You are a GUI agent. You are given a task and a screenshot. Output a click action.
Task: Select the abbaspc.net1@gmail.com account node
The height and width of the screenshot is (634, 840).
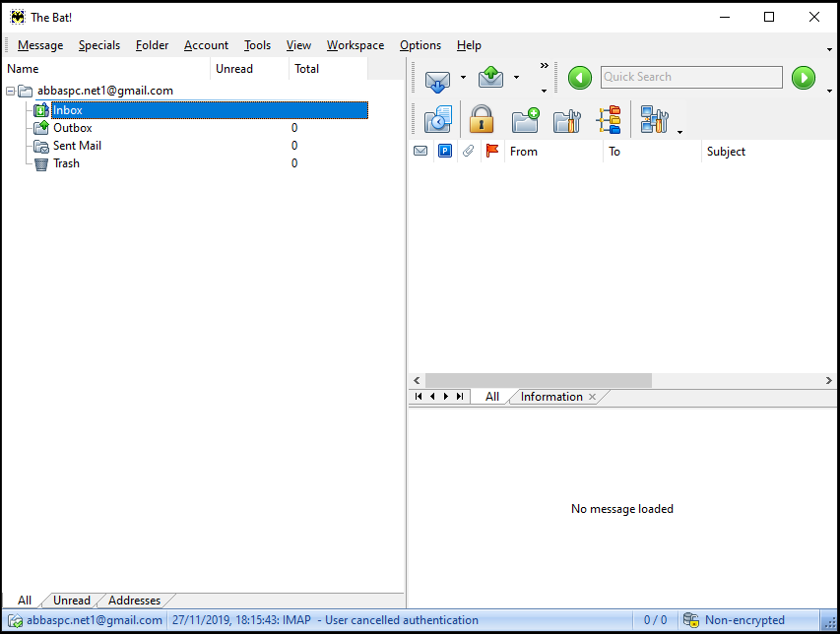coord(105,91)
